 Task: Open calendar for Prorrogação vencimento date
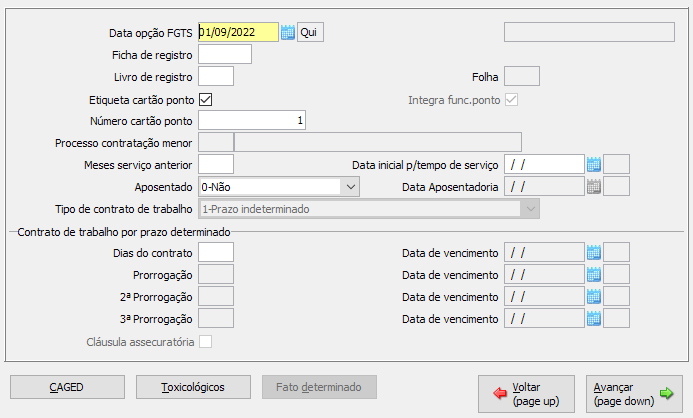tap(593, 274)
